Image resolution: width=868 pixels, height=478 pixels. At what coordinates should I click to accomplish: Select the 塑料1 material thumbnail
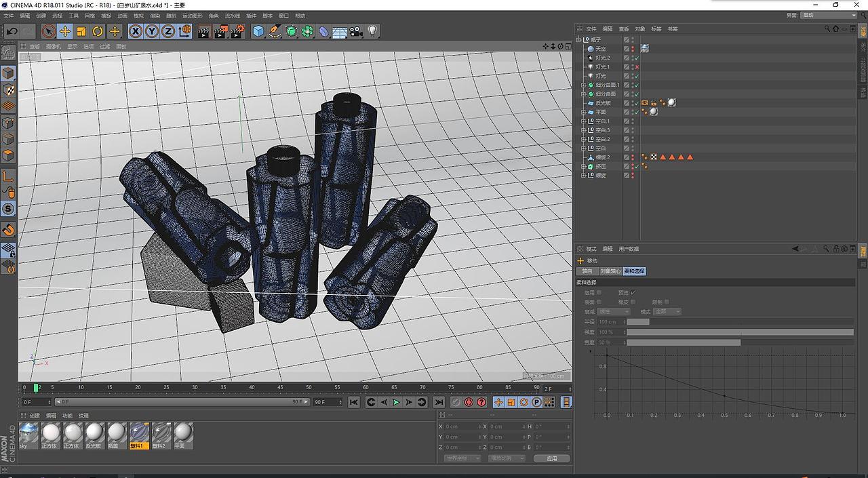click(138, 434)
